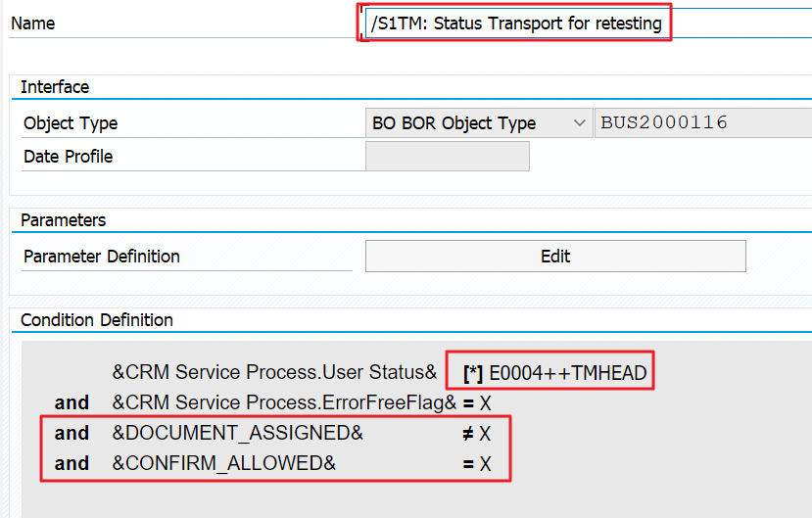Viewport: 812px width, 518px height.
Task: Click the 'and' connector before DOCUMENT_ASSIGNED
Action: click(x=72, y=433)
